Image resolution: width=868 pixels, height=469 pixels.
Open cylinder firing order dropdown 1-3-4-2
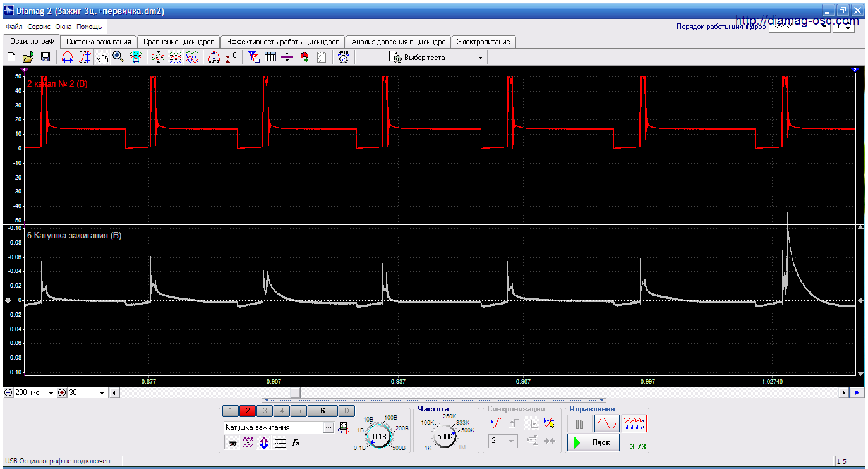point(825,27)
